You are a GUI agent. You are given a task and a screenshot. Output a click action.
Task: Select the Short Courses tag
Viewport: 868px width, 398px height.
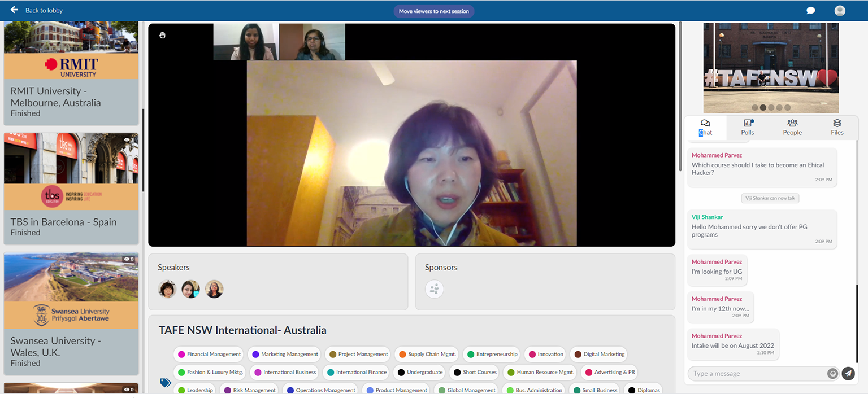coord(475,373)
